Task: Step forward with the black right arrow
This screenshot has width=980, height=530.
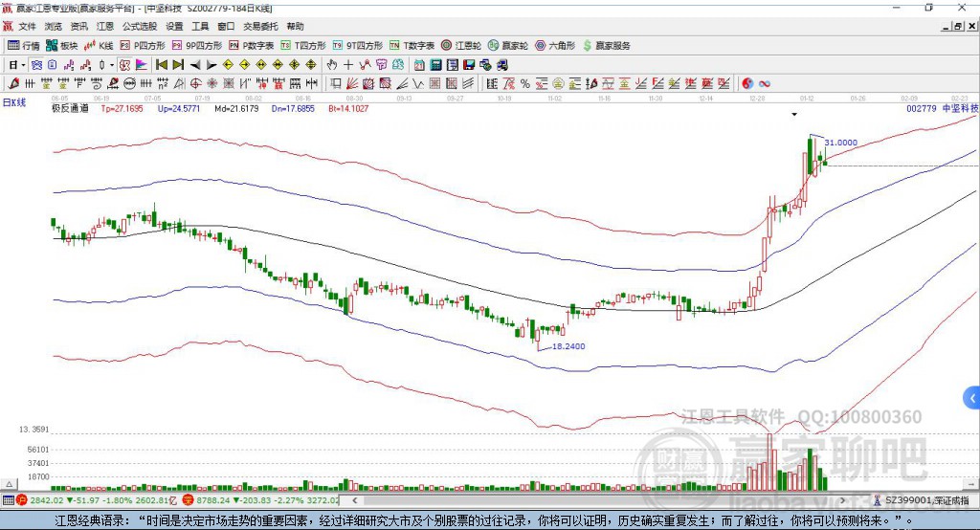Action: 212,65
